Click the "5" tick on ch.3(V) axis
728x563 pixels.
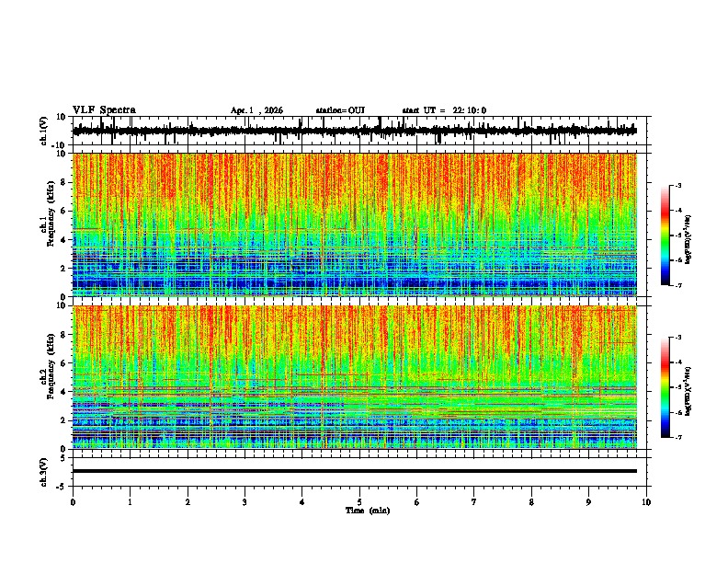click(x=63, y=458)
